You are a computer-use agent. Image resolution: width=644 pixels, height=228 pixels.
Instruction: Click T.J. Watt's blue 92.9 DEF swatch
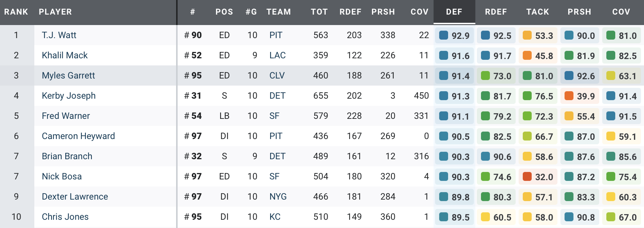click(444, 35)
